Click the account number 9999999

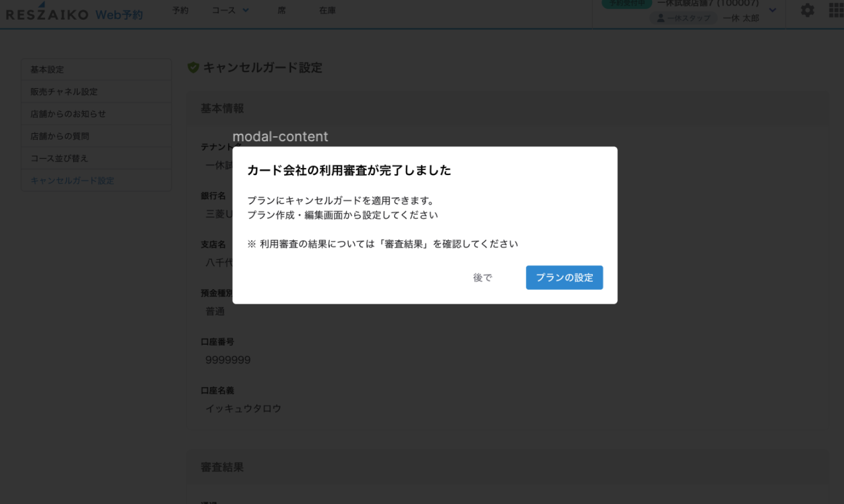point(228,360)
